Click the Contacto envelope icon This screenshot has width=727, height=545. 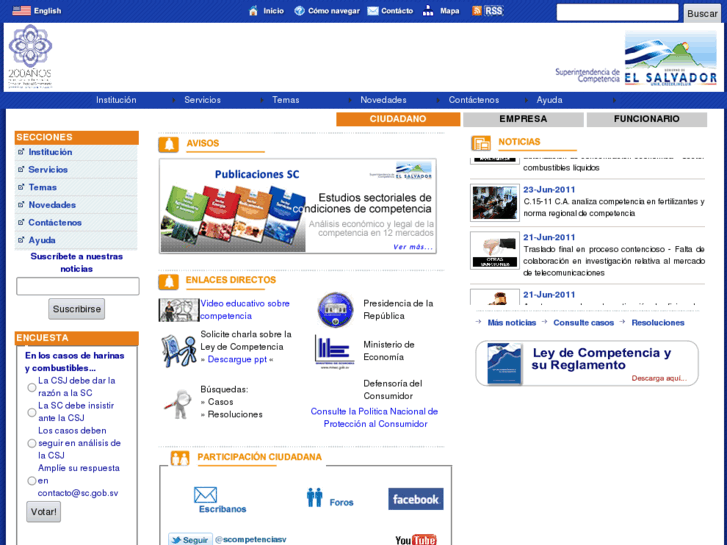click(x=373, y=11)
